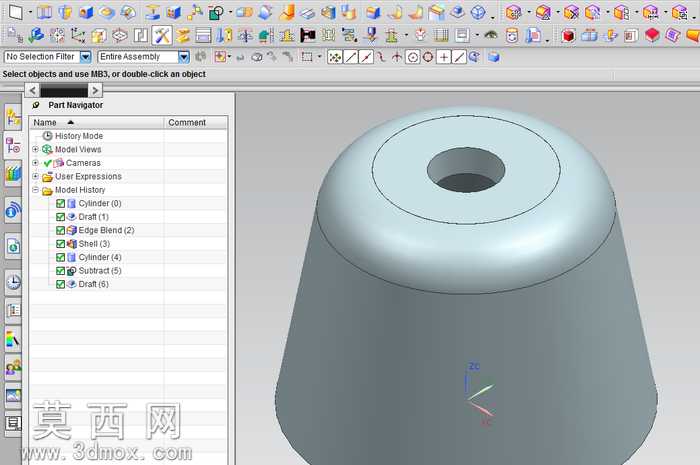This screenshot has height=465, width=700.
Task: Open the Assembly Navigator sidebar icon
Action: tap(13, 117)
